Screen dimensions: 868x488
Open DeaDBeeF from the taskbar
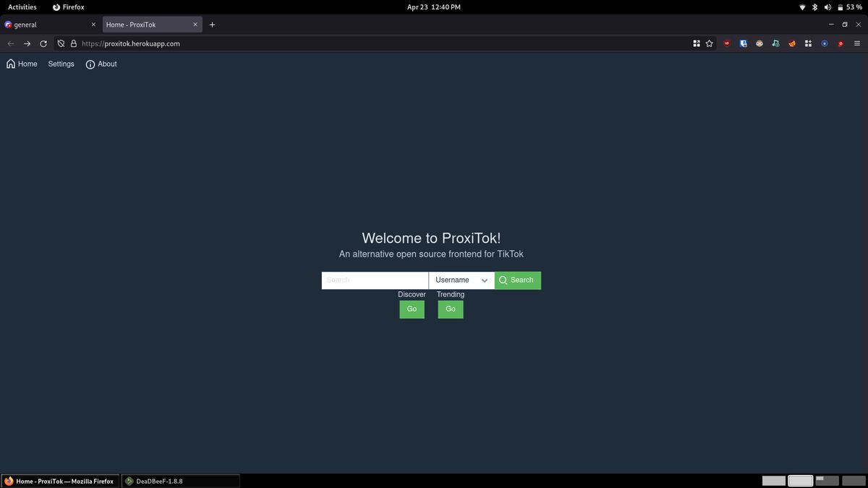pos(161,480)
